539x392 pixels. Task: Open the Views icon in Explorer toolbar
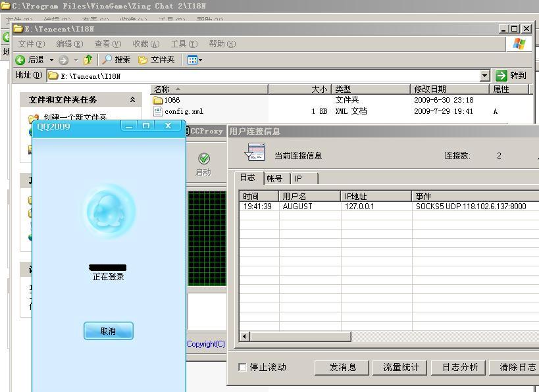click(192, 61)
